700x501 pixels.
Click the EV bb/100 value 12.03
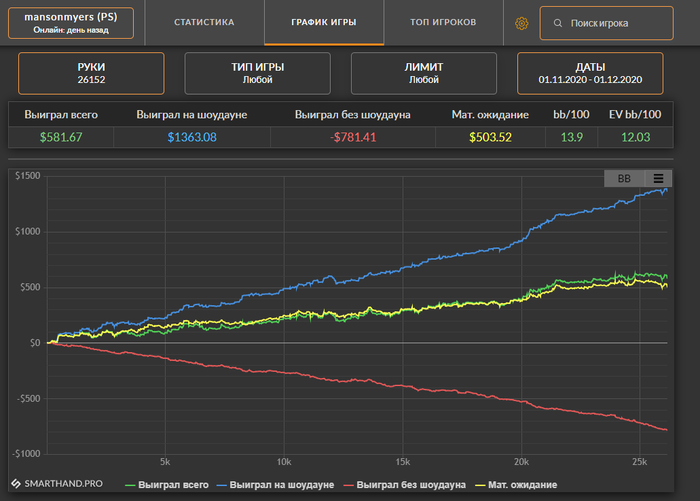[635, 137]
